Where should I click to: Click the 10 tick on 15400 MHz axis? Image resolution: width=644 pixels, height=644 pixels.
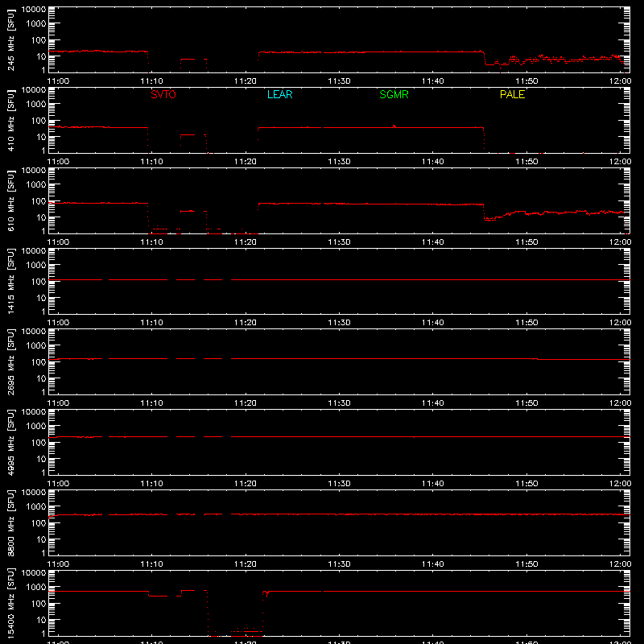point(41,620)
